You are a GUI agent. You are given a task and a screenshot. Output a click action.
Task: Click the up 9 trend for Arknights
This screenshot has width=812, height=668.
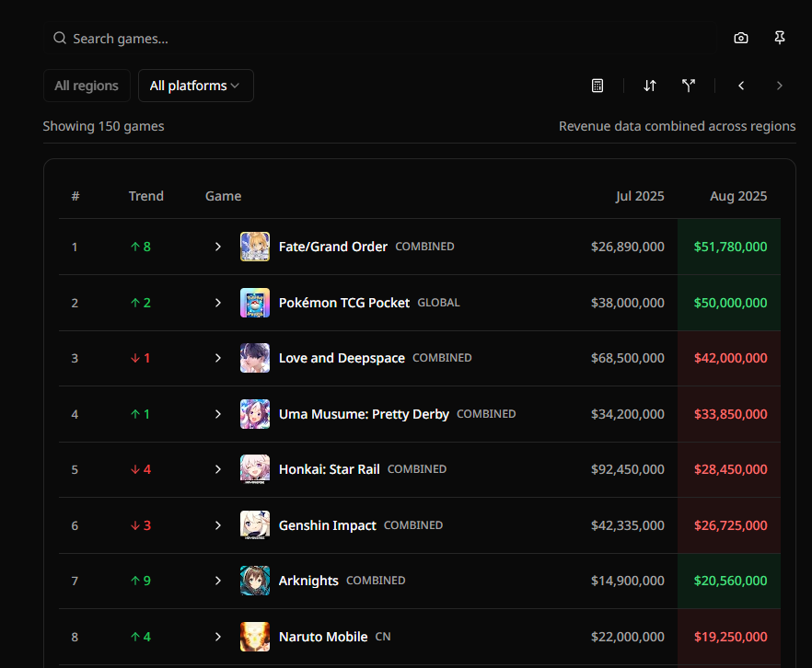[x=140, y=581]
